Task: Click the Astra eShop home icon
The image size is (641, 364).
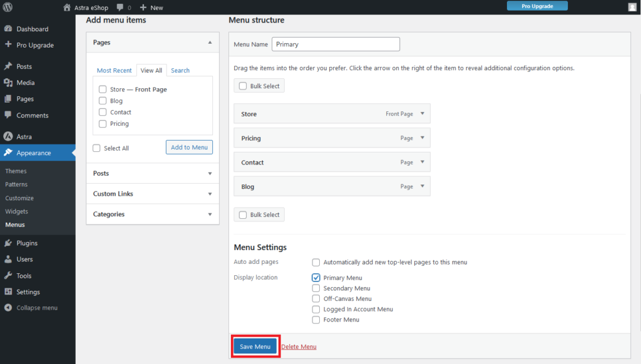Action: point(67,8)
